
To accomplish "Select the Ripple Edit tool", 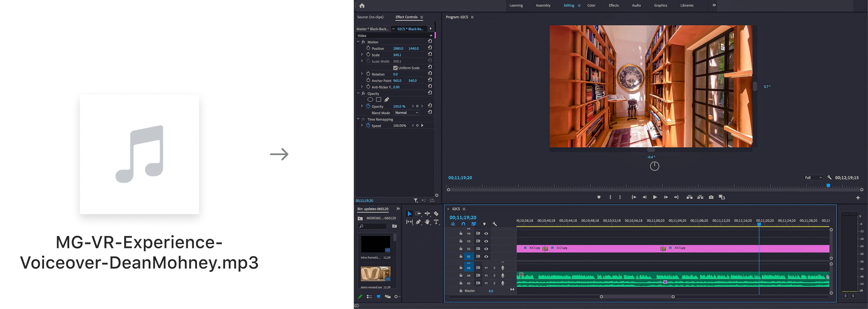I will (427, 213).
